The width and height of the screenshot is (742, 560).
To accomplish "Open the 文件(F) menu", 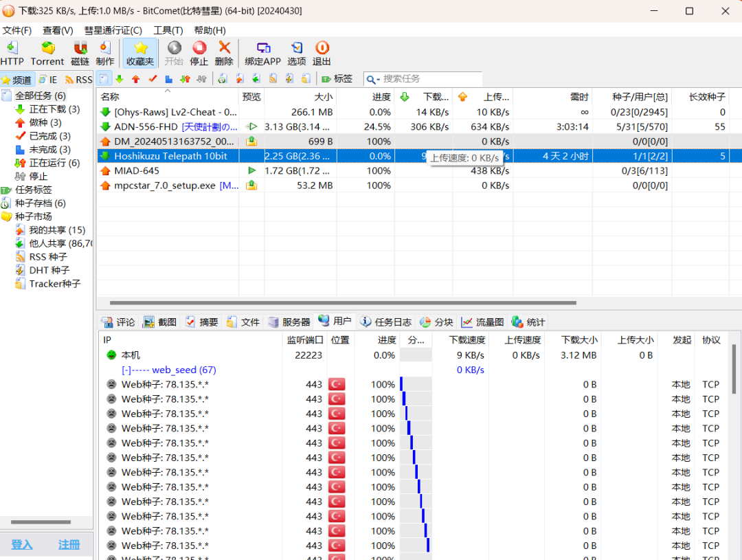I will pos(17,30).
